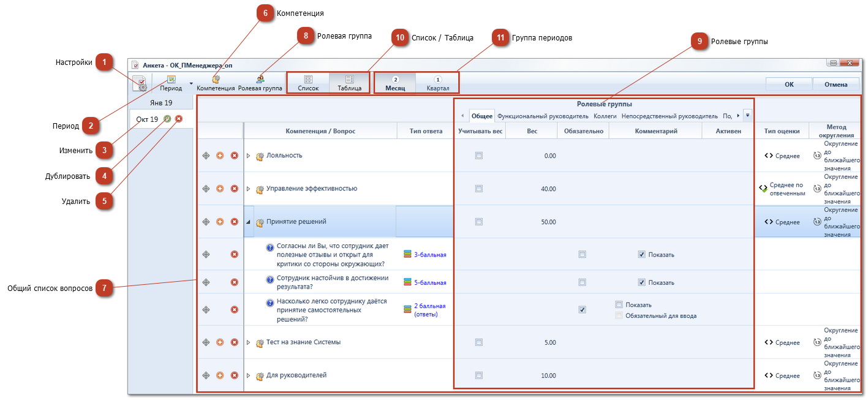Open the questionnaire Settings icon

(x=140, y=84)
